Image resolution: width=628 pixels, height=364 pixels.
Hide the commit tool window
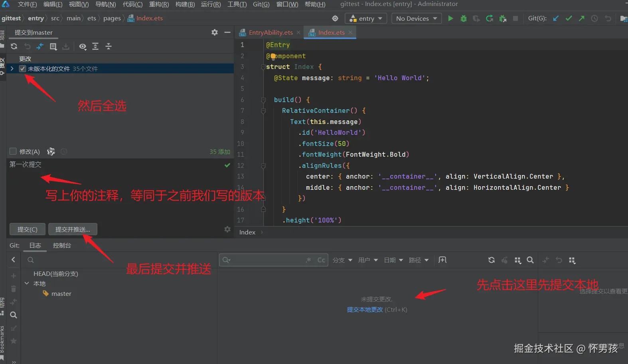[x=227, y=32]
